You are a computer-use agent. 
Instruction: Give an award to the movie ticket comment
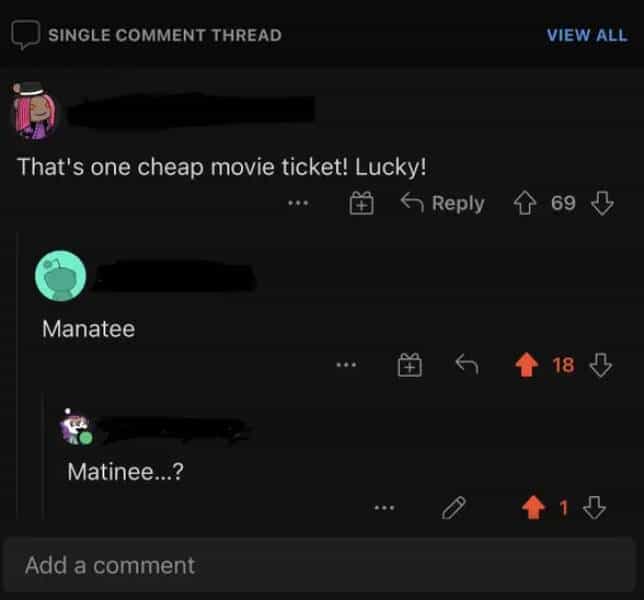coord(361,203)
